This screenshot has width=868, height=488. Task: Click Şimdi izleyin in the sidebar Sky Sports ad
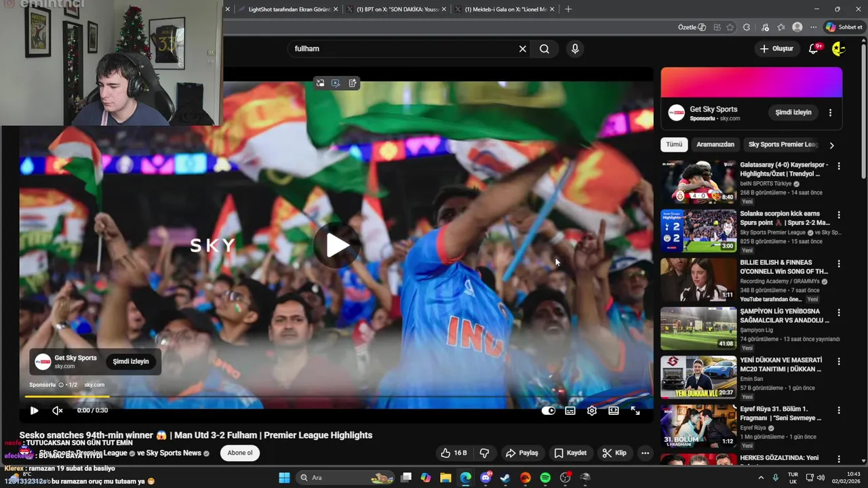click(793, 113)
